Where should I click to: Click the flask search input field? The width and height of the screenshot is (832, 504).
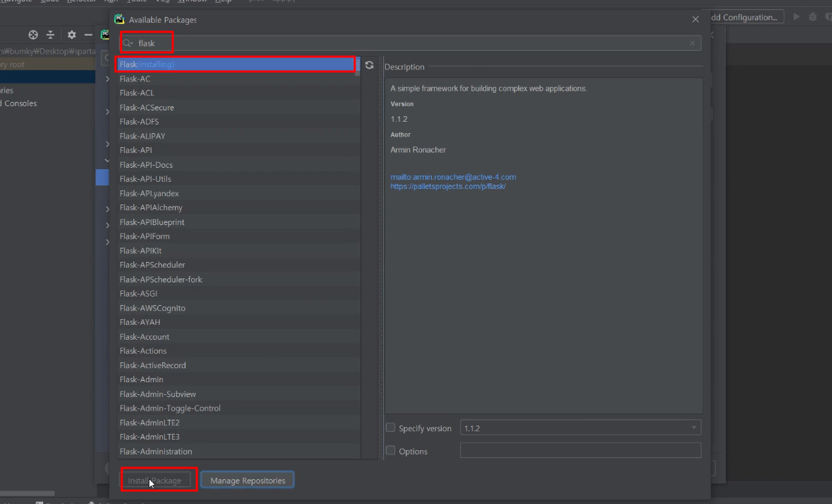pyautogui.click(x=411, y=43)
